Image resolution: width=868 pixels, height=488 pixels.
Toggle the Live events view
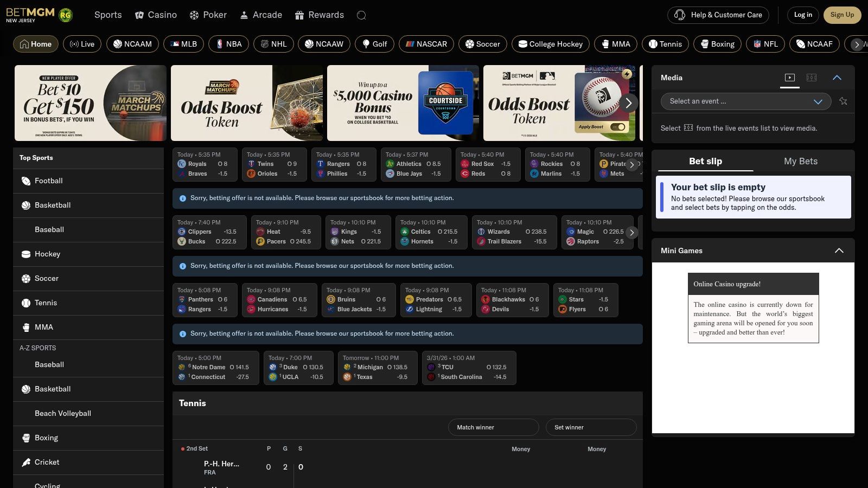[82, 44]
